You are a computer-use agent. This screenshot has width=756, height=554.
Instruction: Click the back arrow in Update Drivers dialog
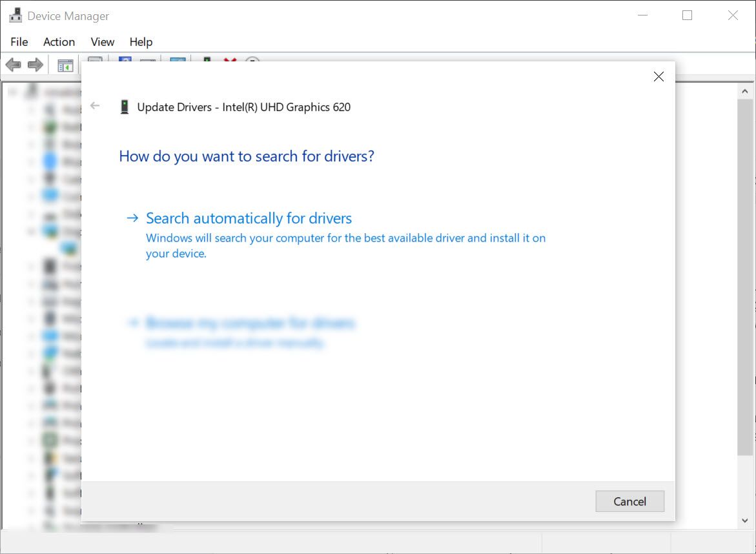[x=96, y=106]
